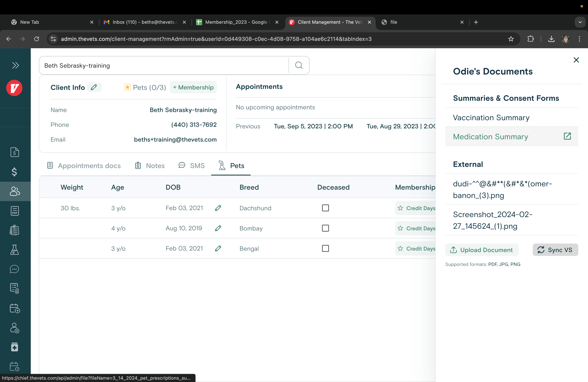Click the search magnifier button
Image resolution: width=588 pixels, height=382 pixels.
point(299,66)
